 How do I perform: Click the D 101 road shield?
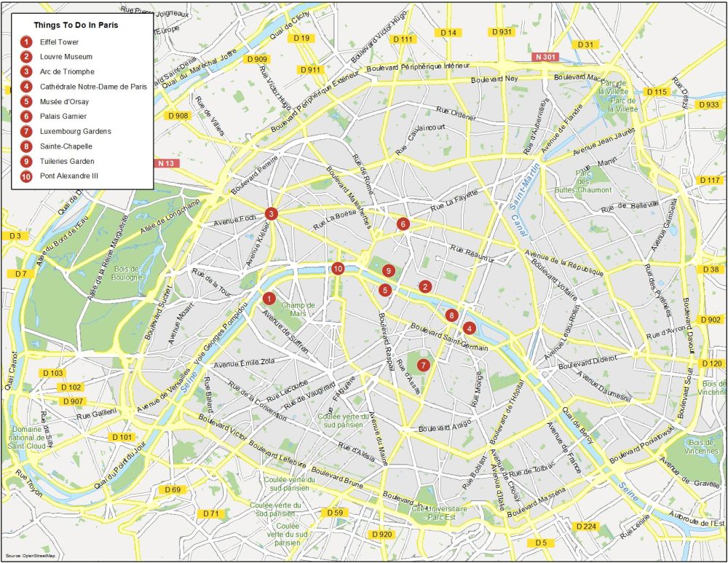(122, 437)
